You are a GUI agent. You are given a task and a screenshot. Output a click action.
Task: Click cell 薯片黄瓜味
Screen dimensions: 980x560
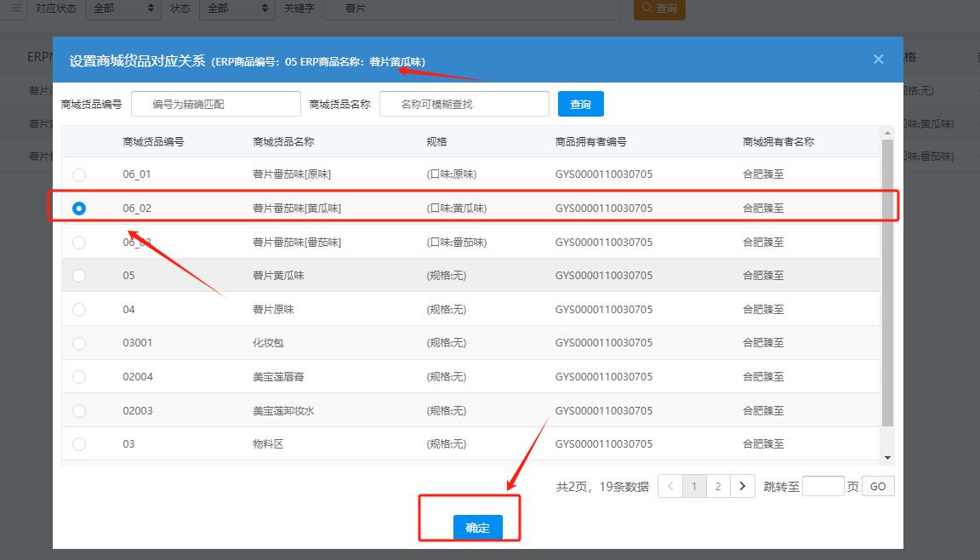pyautogui.click(x=278, y=275)
